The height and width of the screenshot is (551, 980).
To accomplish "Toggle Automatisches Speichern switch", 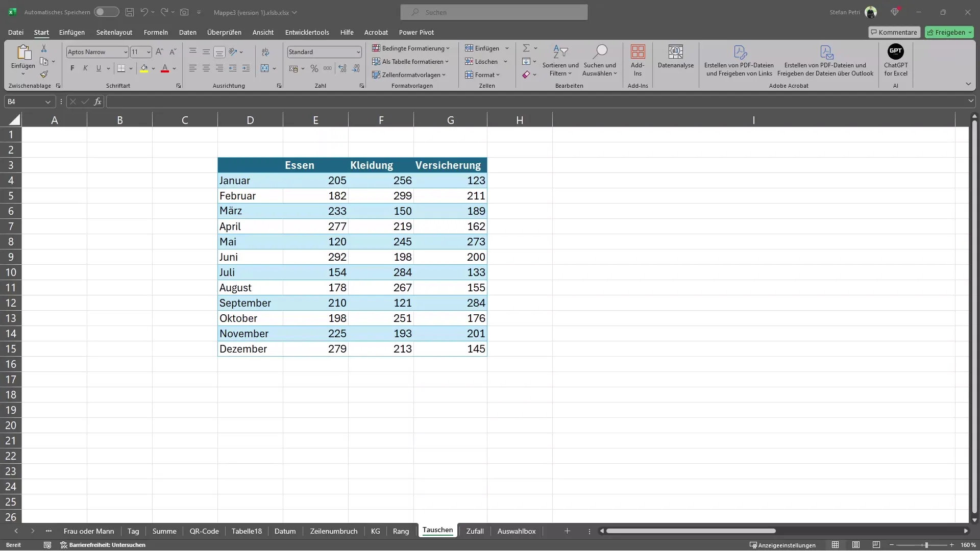I will [105, 11].
